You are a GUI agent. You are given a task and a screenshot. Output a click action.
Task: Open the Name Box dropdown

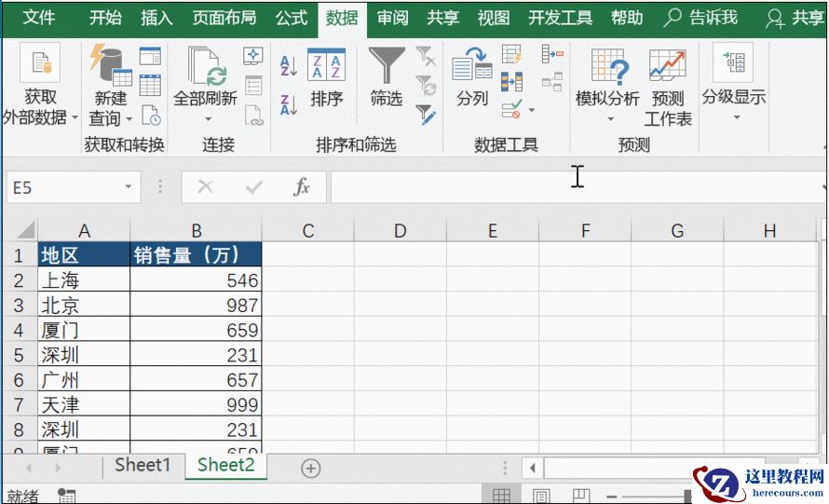tap(128, 186)
